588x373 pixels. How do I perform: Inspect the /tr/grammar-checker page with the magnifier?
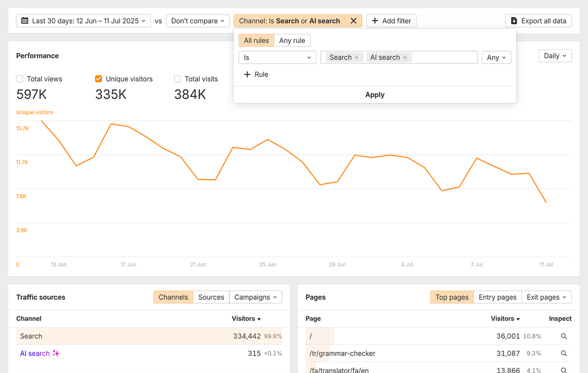[564, 353]
